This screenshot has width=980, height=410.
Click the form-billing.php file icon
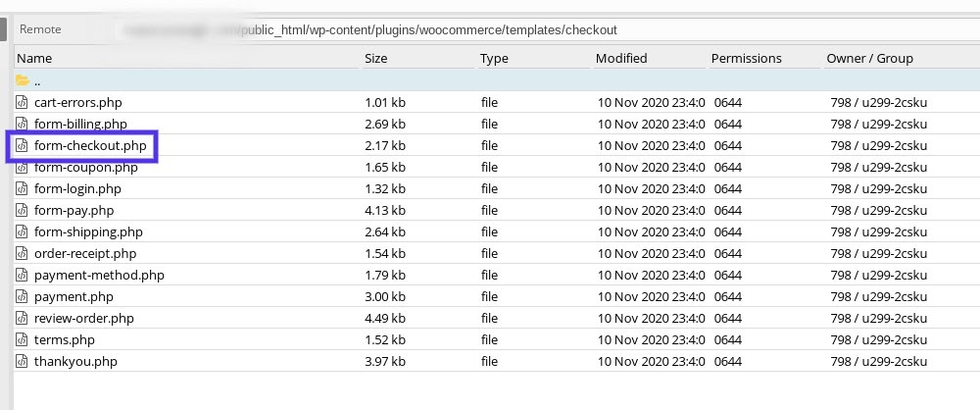23,124
